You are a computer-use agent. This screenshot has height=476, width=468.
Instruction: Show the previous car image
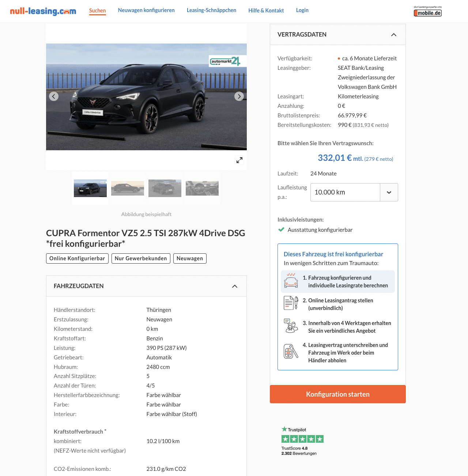point(54,97)
